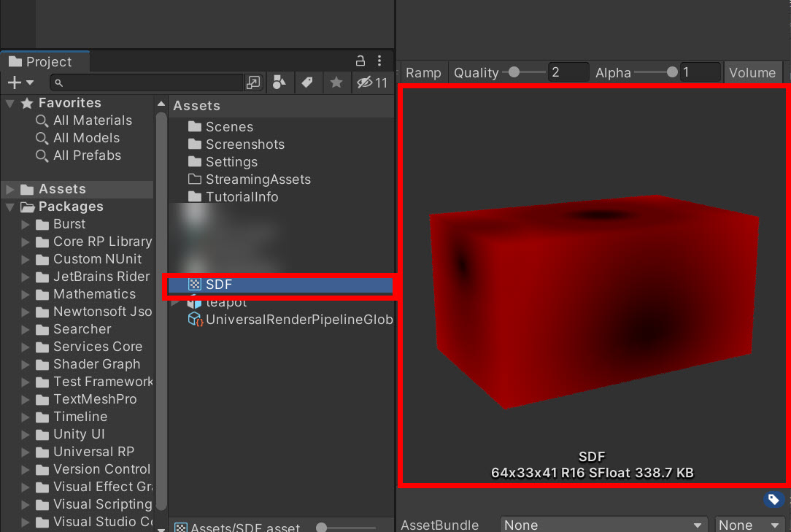
Task: Toggle hidden packages visibility eye icon
Action: 372,82
